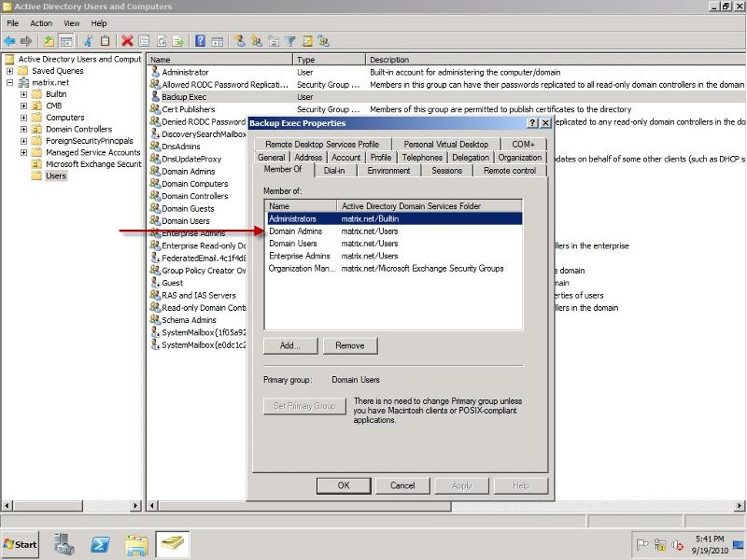Open Properties via toolbar icon beside red X

pyautogui.click(x=144, y=41)
